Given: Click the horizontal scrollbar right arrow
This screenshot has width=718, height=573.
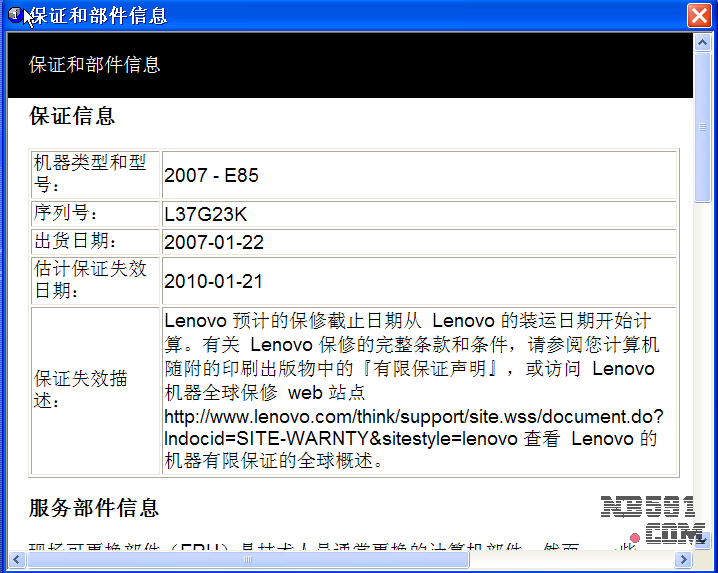Looking at the screenshot, I should [x=684, y=561].
